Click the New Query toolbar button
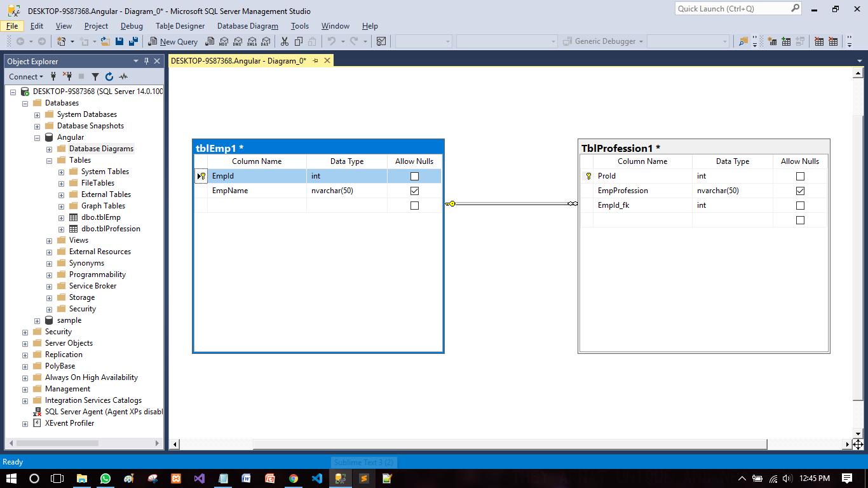This screenshot has width=868, height=488. [x=173, y=41]
